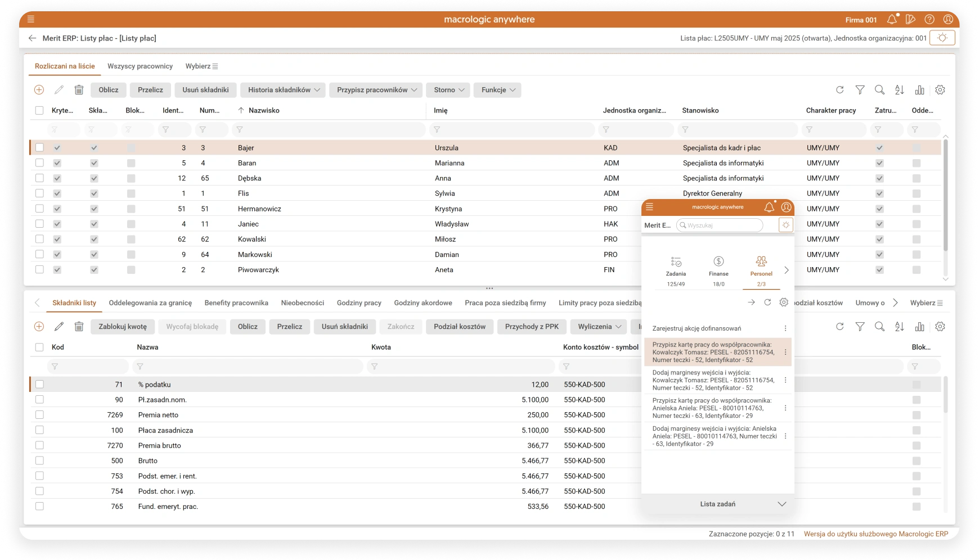Expand Historia składników dropdown

click(283, 90)
